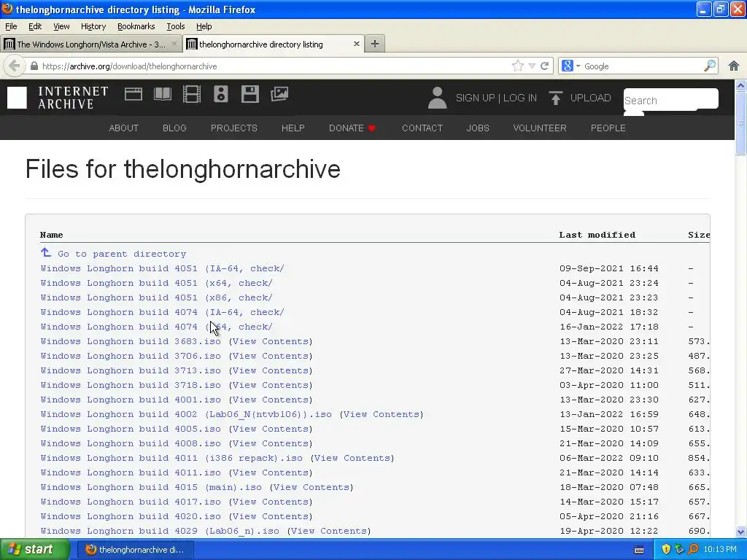This screenshot has height=560, width=747.
Task: Open build 4051 (IA-64, check folder
Action: (162, 268)
